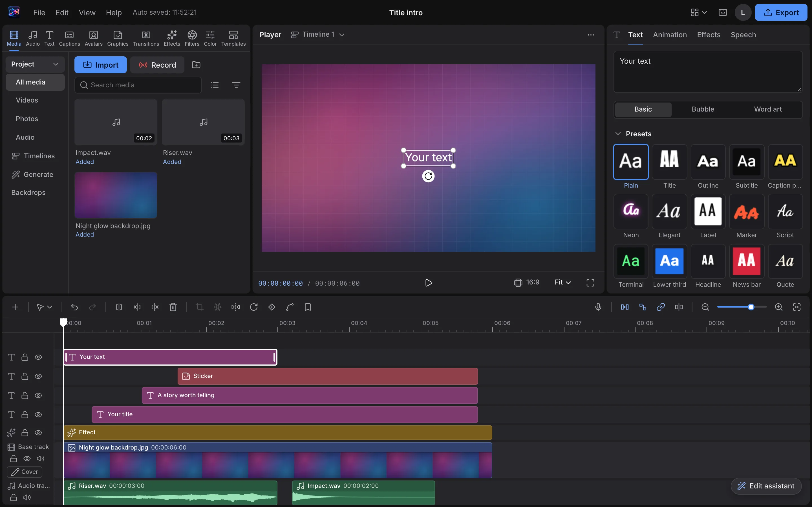Click the mirror flip icon in timeline toolbar
812x507 pixels.
[235, 307]
